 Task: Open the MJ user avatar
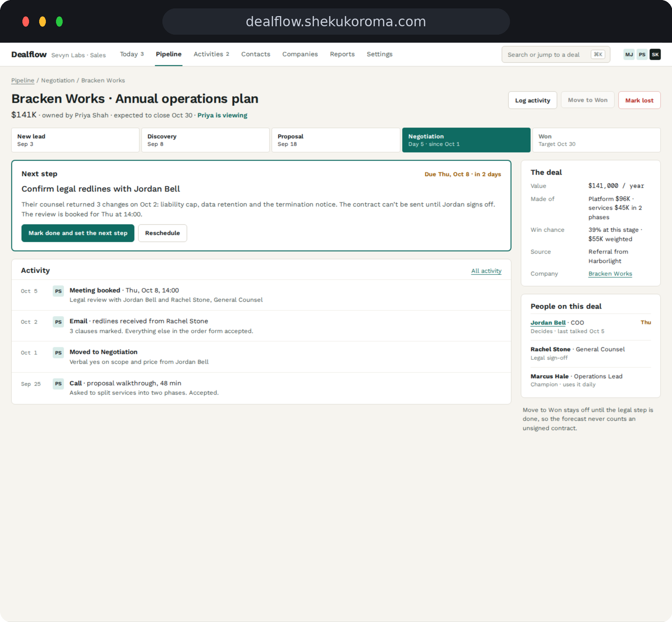point(629,54)
